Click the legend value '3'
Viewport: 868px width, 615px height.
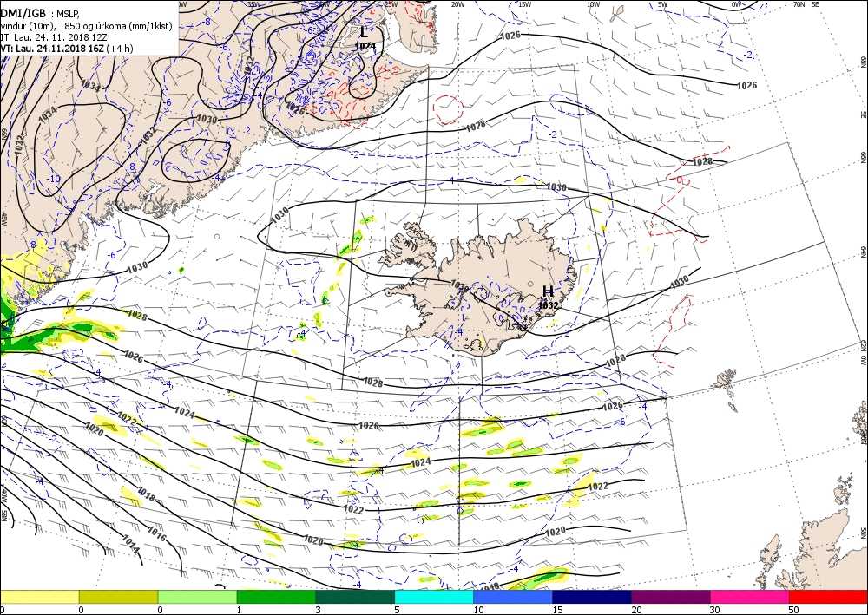click(318, 610)
